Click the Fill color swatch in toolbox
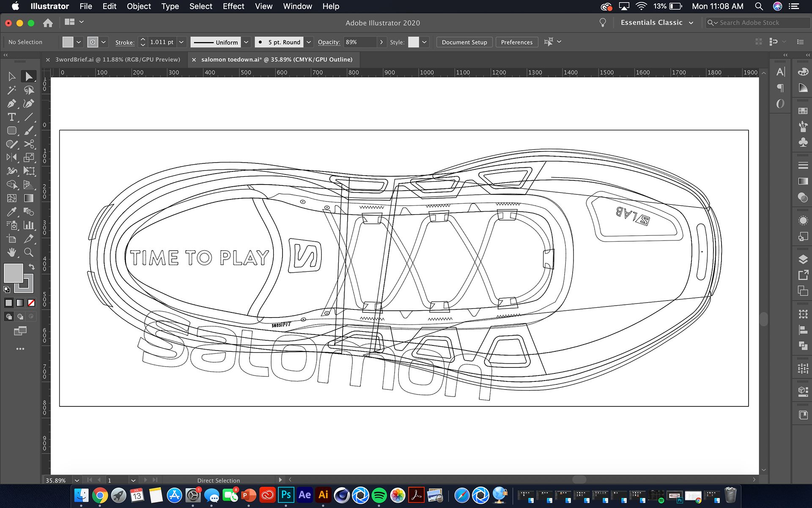Screen dimensions: 812x508 coord(13,273)
